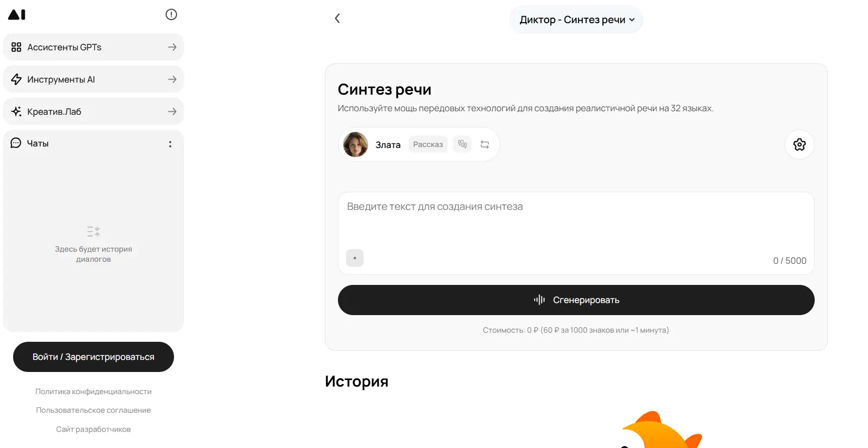Click the AI logo in the sidebar

[17, 15]
